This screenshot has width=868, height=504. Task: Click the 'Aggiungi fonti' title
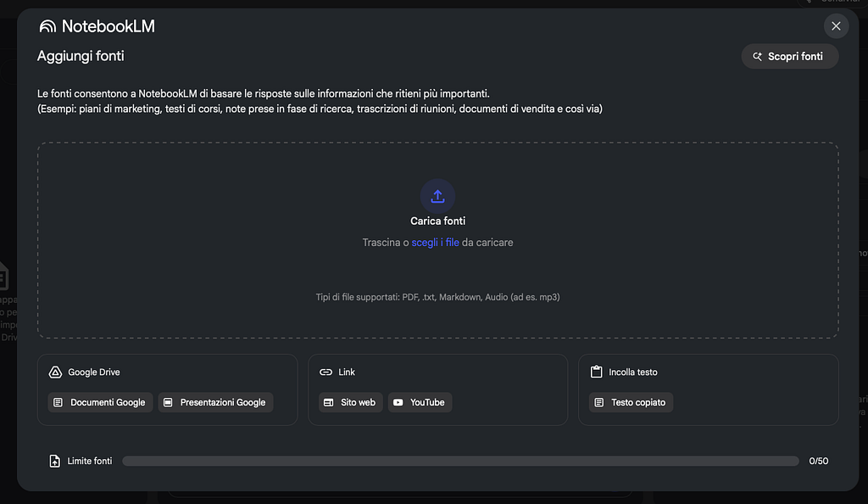(x=81, y=56)
